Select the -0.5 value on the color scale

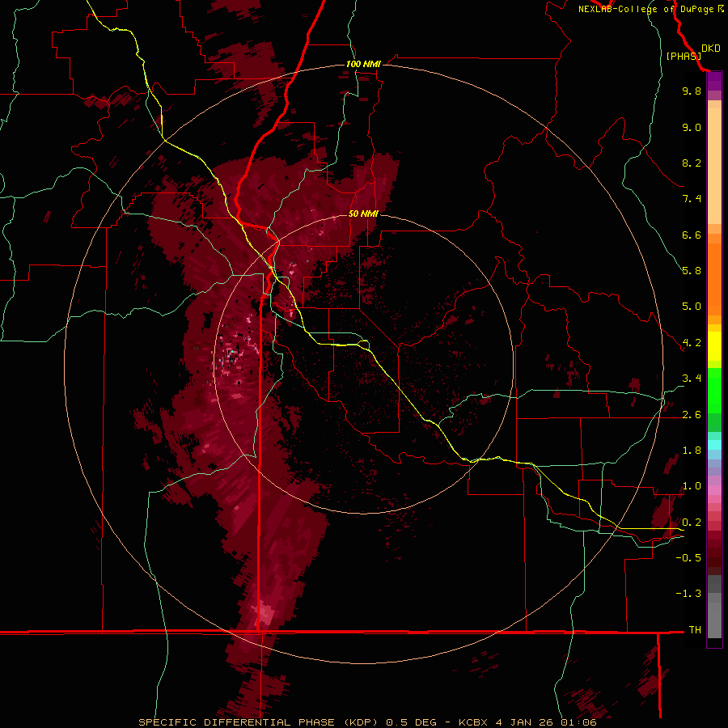pyautogui.click(x=688, y=558)
